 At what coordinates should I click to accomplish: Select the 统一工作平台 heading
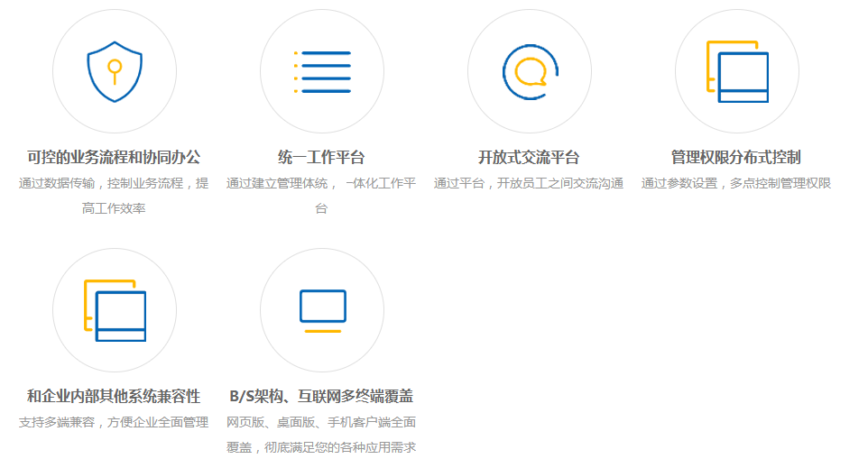[x=322, y=157]
